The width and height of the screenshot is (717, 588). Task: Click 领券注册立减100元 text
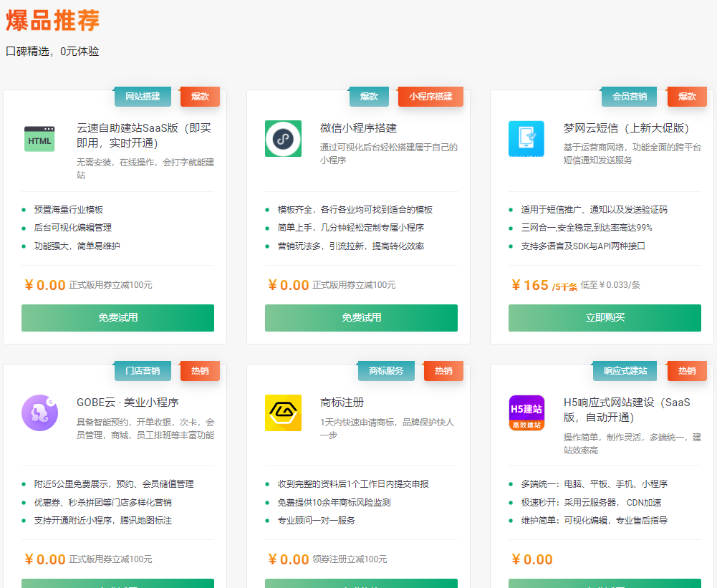(x=350, y=559)
